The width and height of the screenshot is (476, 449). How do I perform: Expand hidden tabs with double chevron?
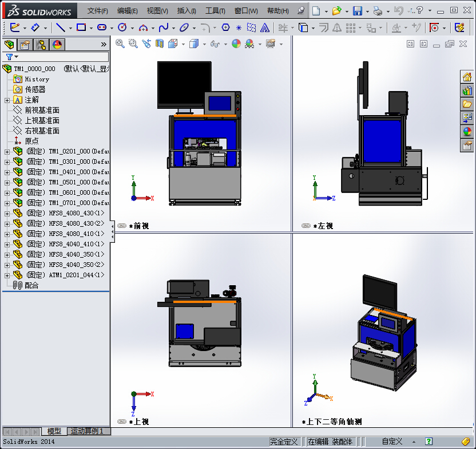(104, 44)
